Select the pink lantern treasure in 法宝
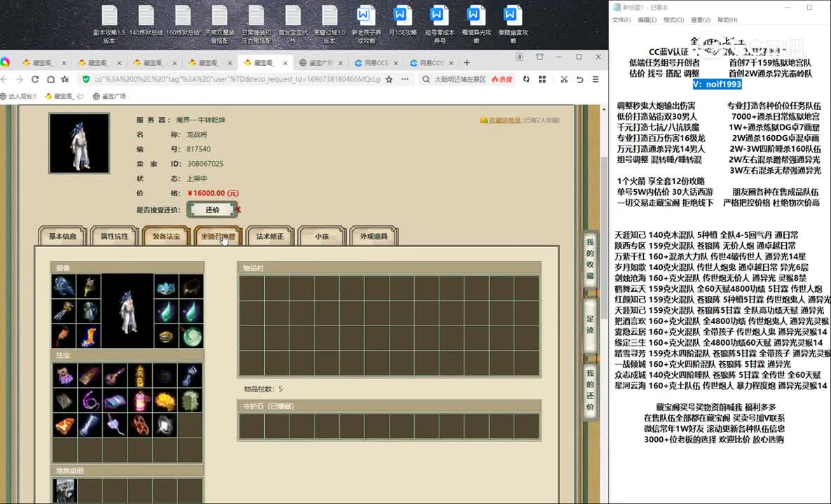Viewport: 831px width, 504px height. click(140, 401)
